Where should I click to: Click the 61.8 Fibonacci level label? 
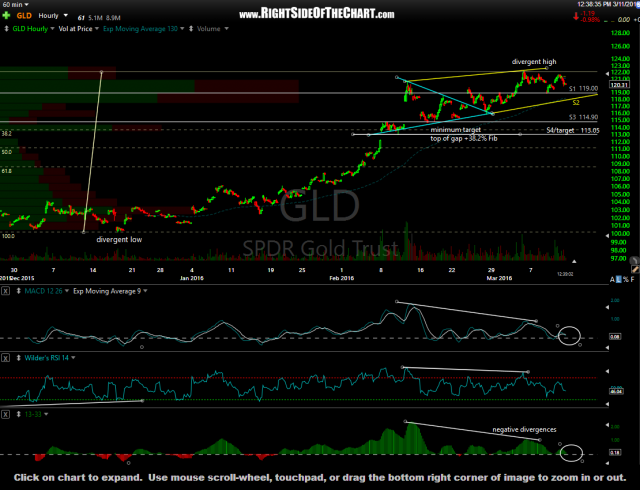pos(7,171)
